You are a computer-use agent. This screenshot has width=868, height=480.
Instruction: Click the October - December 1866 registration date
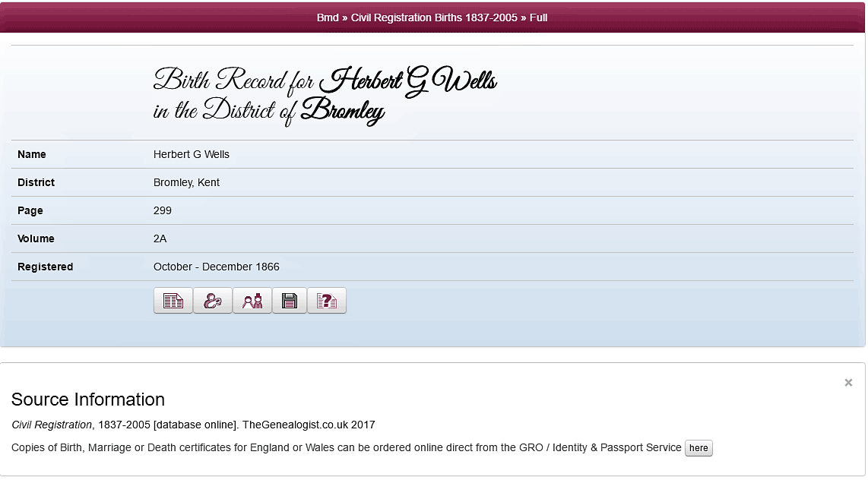coord(217,267)
